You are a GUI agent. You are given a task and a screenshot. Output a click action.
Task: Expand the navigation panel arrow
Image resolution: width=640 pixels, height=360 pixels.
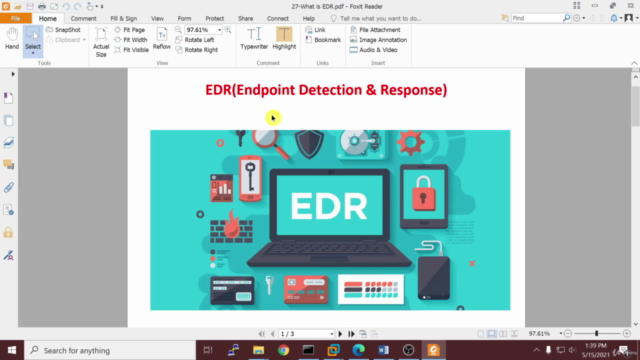click(13, 74)
